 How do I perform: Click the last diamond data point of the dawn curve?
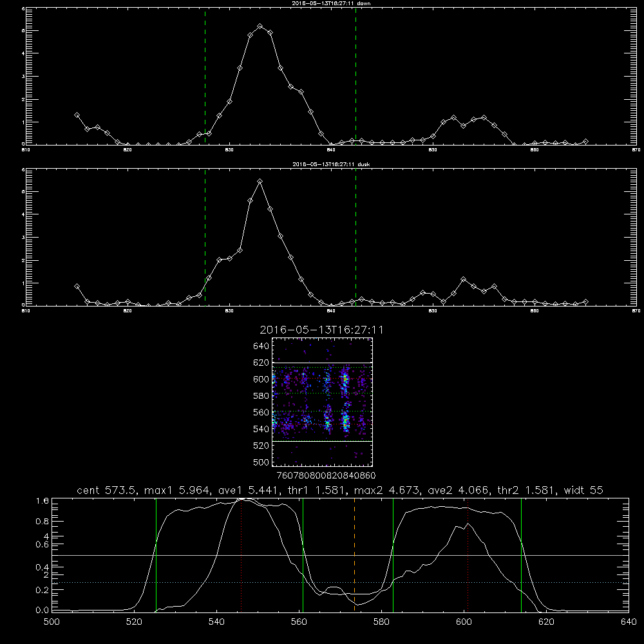[x=585, y=142]
